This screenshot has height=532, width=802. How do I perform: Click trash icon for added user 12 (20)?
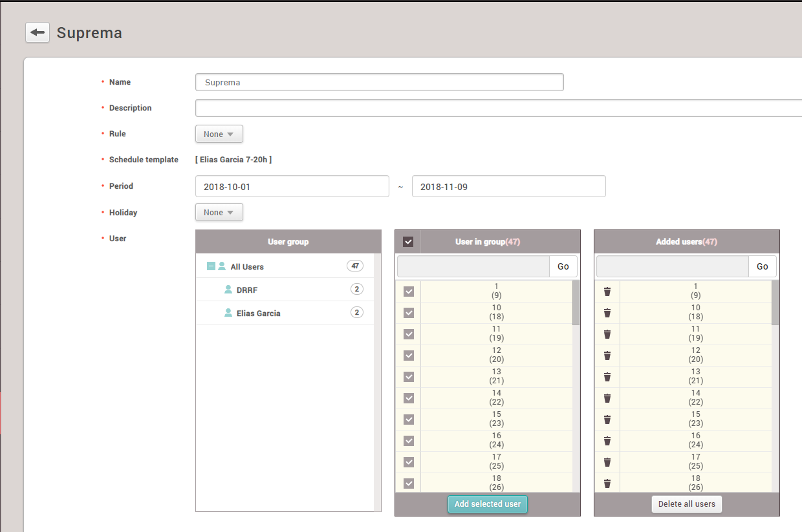[x=607, y=356]
